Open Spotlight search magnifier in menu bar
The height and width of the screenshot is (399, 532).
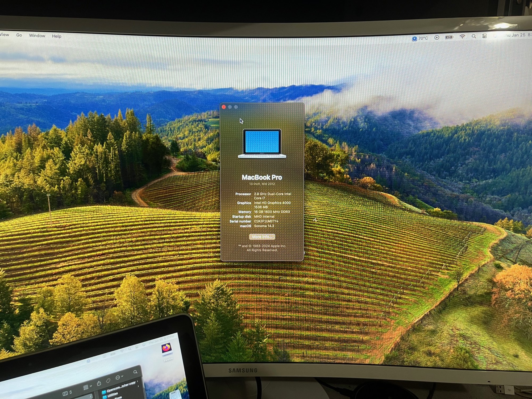pos(474,36)
